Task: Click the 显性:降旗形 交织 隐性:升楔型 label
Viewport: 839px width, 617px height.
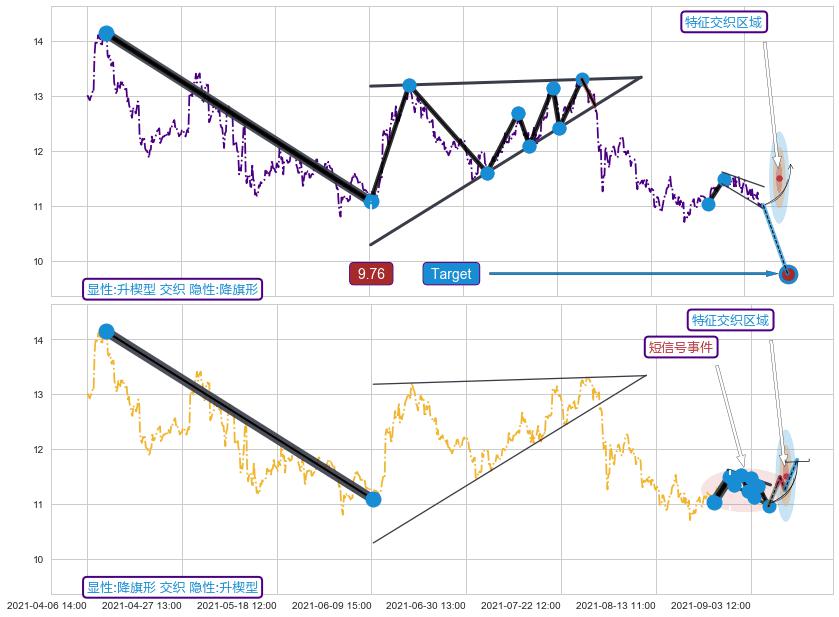Action: pos(172,587)
